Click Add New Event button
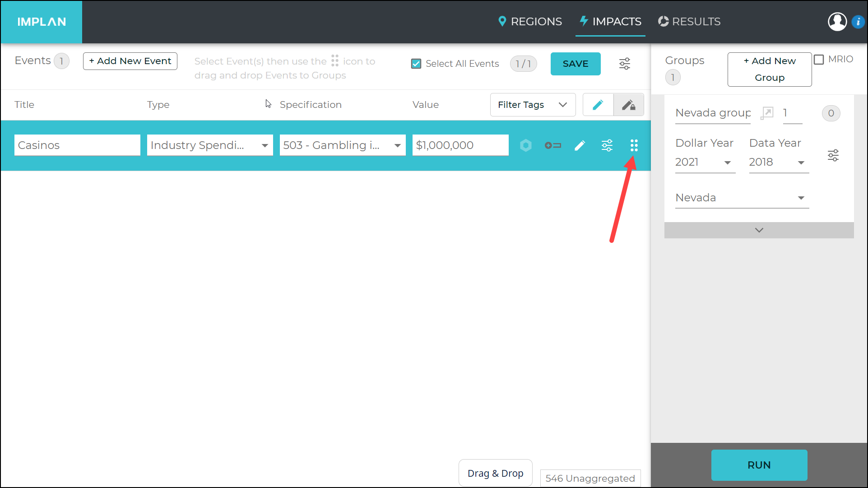Image resolution: width=868 pixels, height=488 pixels. (x=130, y=61)
